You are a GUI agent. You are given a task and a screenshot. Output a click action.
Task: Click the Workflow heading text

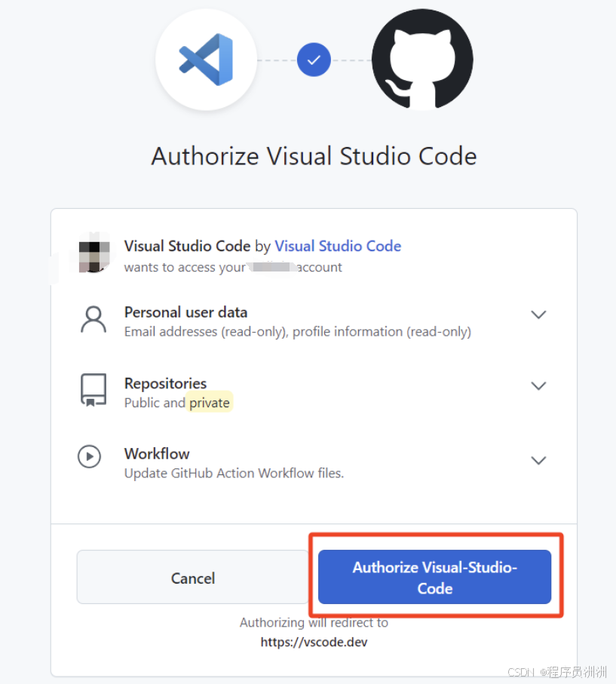[x=157, y=454]
